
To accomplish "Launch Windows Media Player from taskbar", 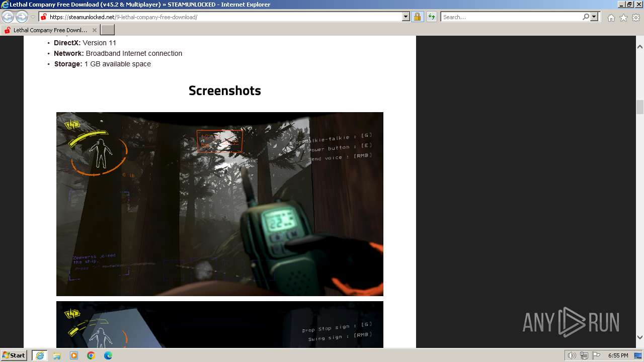I will click(x=74, y=355).
